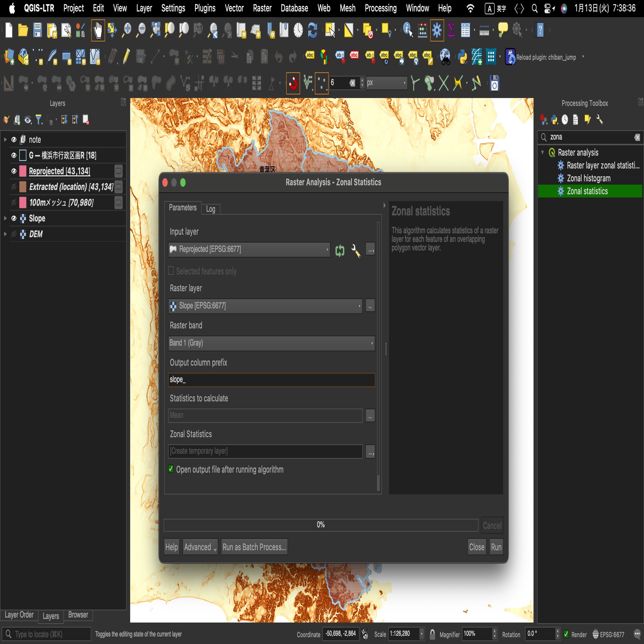Clear the zona search in Processing Toolbox
Image resolution: width=644 pixels, height=644 pixels.
tap(637, 137)
